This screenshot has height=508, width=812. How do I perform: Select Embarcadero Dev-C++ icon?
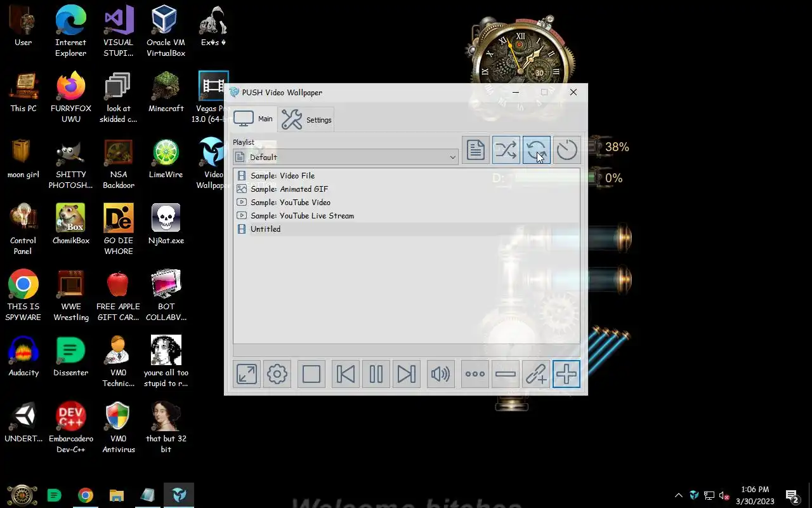tap(70, 427)
